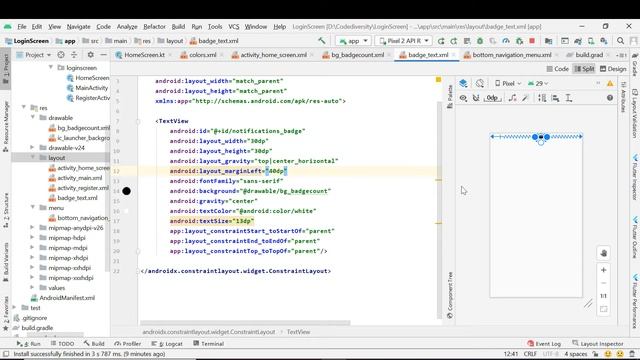This screenshot has width=640, height=360.
Task: Toggle the Autoconnect magnet icon
Action: (x=476, y=98)
